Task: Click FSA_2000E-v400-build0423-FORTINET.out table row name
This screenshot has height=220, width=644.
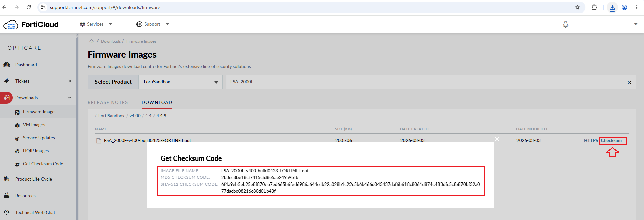Action: pyautogui.click(x=147, y=140)
